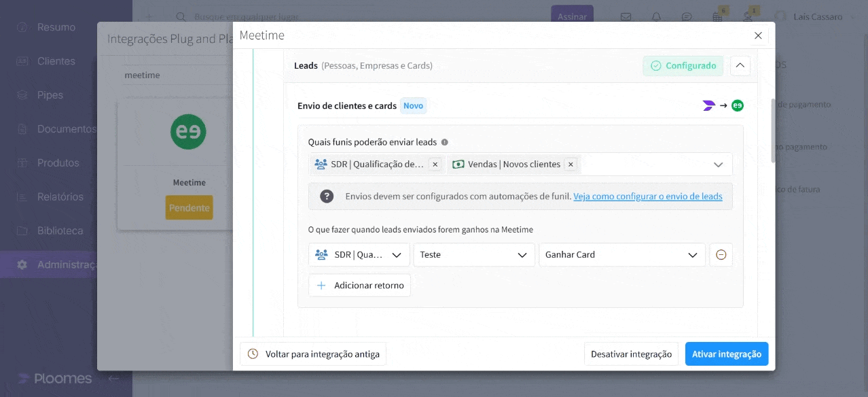
Task: Open the email inbox icon in top bar
Action: (626, 16)
